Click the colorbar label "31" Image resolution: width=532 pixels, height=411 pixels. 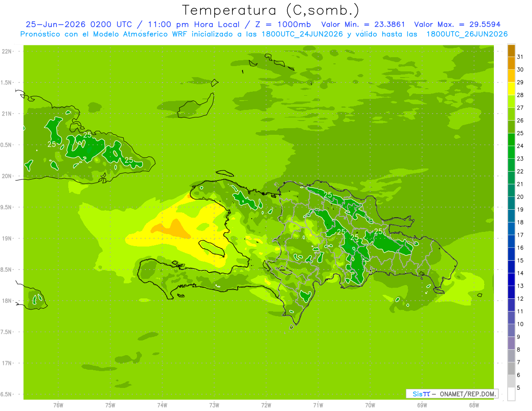click(520, 57)
